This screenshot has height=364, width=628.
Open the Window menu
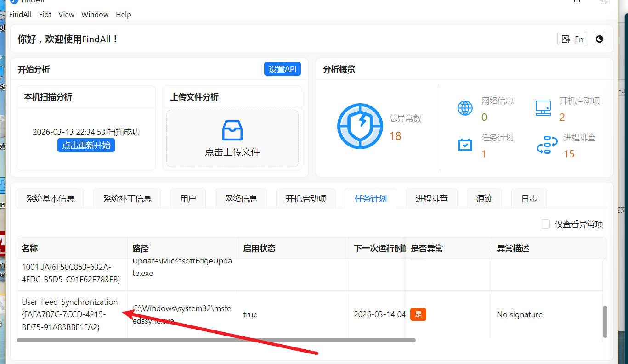point(95,15)
